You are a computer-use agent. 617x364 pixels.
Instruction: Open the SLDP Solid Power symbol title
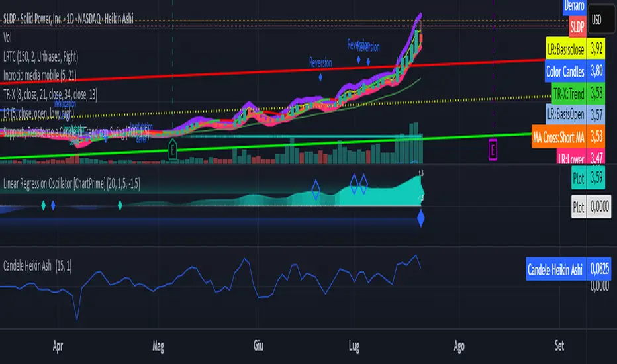[x=68, y=19]
